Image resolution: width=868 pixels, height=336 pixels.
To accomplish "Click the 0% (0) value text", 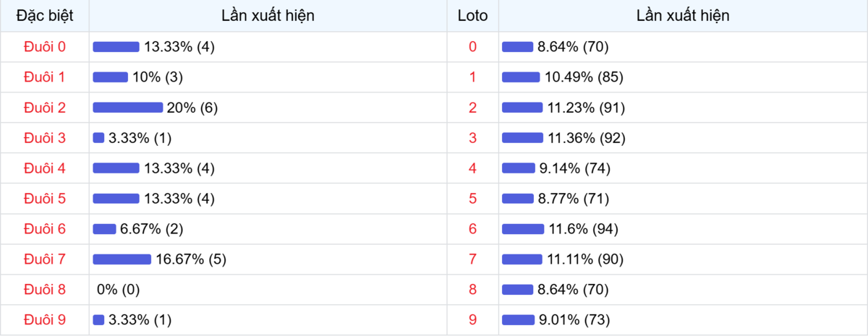I will (118, 290).
